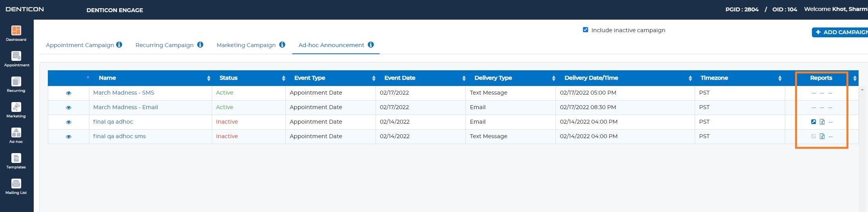Click Inactive status of final qa adhoc

point(227,122)
